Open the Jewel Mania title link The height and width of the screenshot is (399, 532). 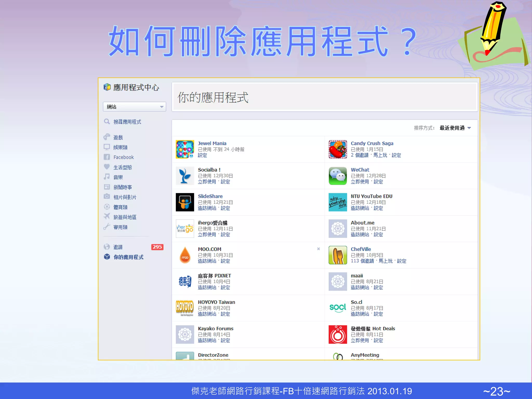(x=212, y=143)
